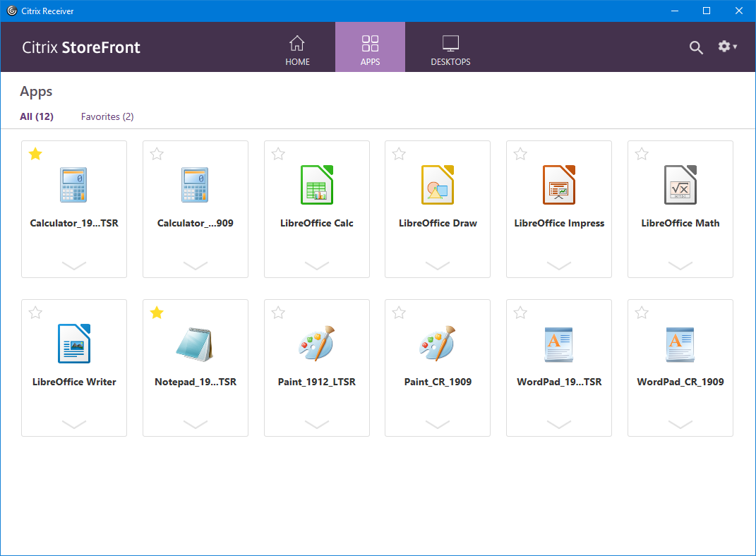Expand details chevron under LibreOffice Draw

tap(438, 265)
